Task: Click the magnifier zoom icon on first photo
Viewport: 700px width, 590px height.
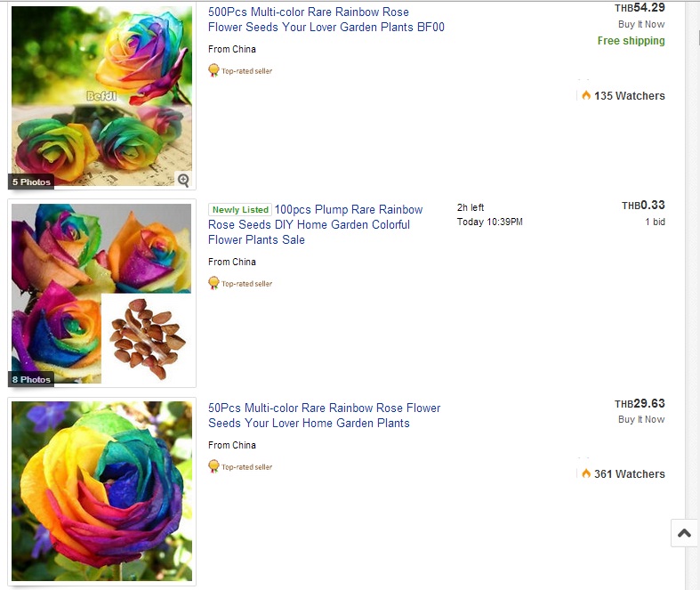Action: [x=183, y=180]
